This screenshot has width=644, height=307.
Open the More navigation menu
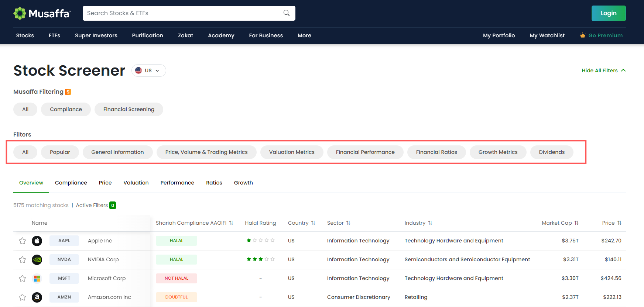coord(304,35)
